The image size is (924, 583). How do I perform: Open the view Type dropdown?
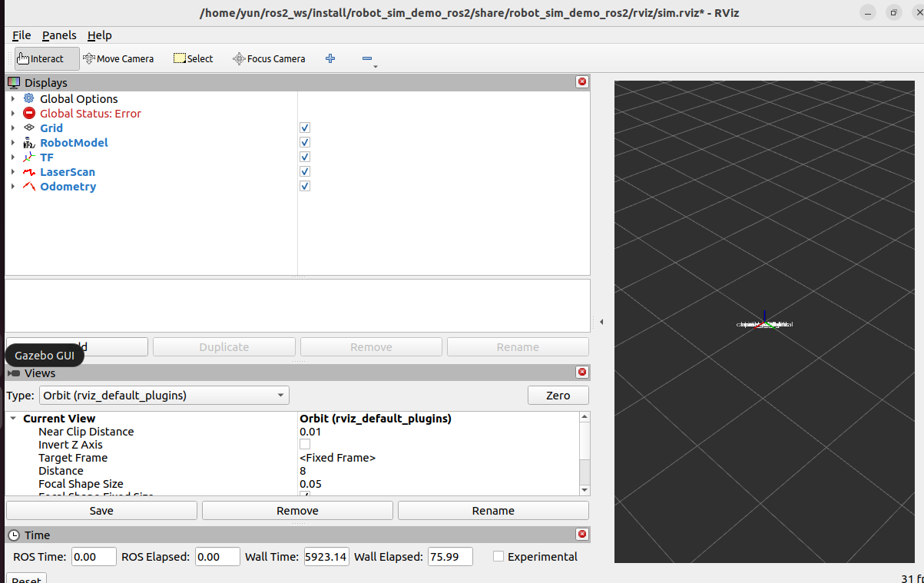pyautogui.click(x=165, y=396)
